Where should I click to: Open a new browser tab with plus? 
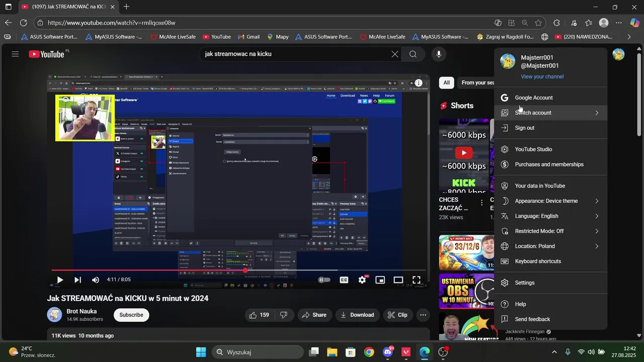point(126,7)
